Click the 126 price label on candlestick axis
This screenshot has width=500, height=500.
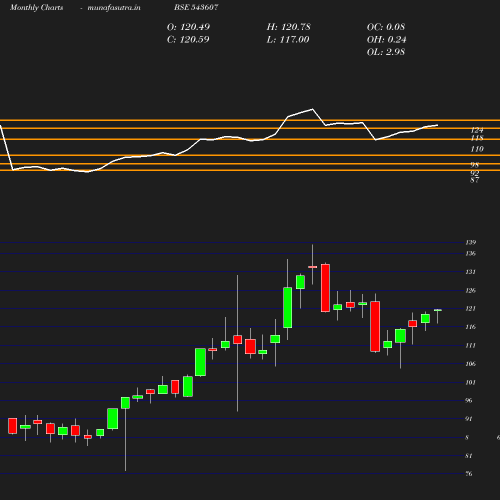coord(471,291)
